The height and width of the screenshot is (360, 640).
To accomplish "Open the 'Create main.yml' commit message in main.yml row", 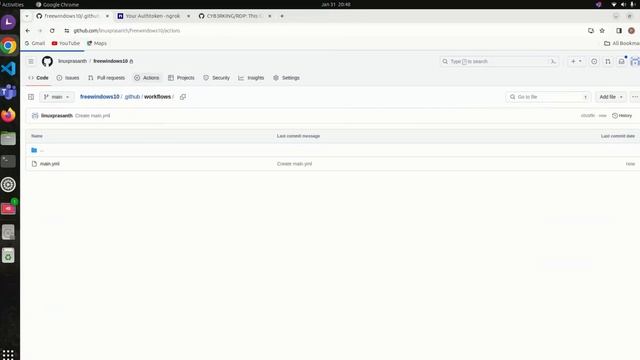I will 294,164.
